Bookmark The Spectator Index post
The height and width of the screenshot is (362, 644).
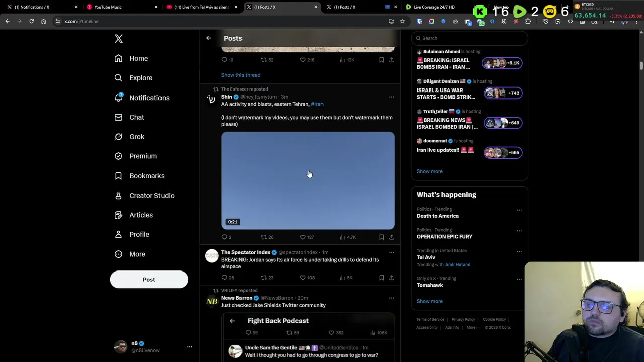381,278
